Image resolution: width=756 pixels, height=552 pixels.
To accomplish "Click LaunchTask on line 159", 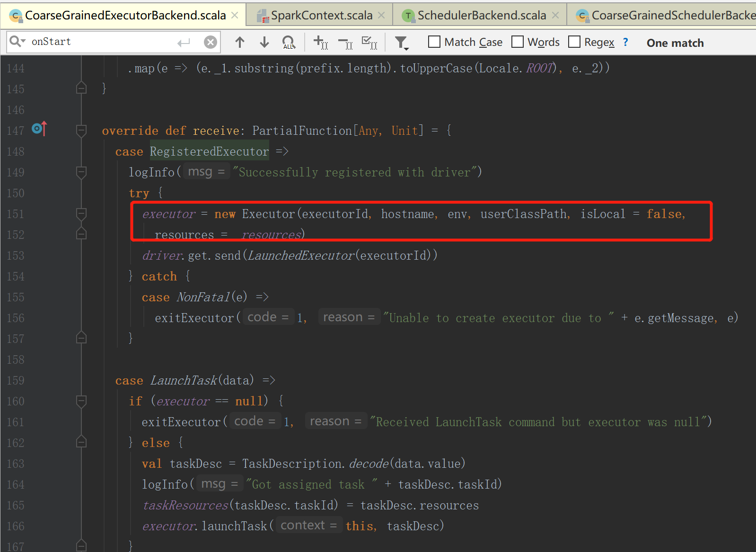I will tap(184, 380).
